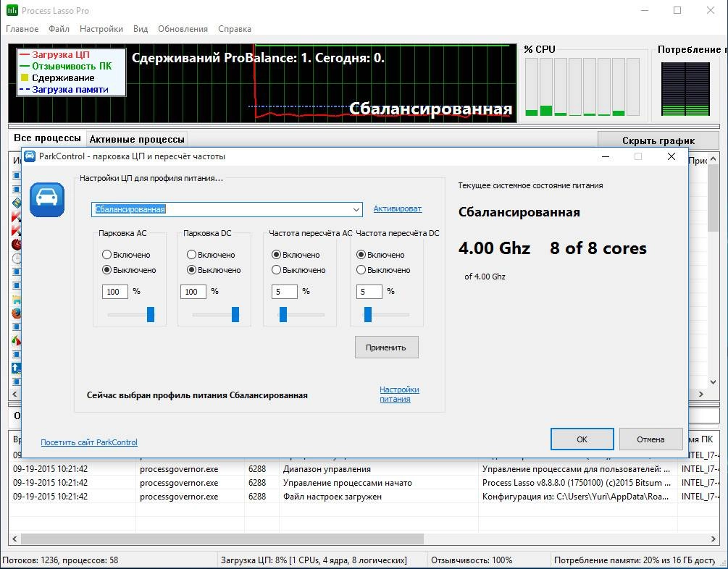Screen dimensions: 728x569
Task: Click the process list scroll-down arrow
Action: pyautogui.click(x=713, y=382)
